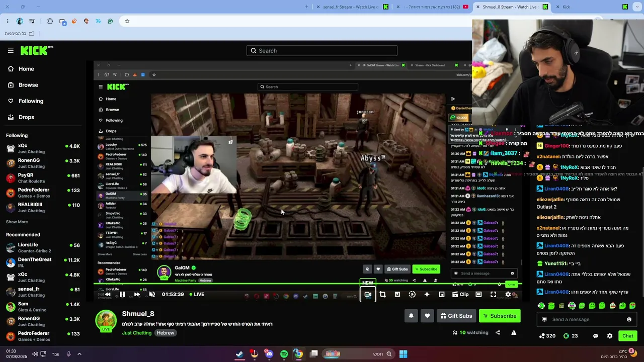The width and height of the screenshot is (644, 362).
Task: Open REALBIGIII channel in Following list
Action: pyautogui.click(x=43, y=207)
